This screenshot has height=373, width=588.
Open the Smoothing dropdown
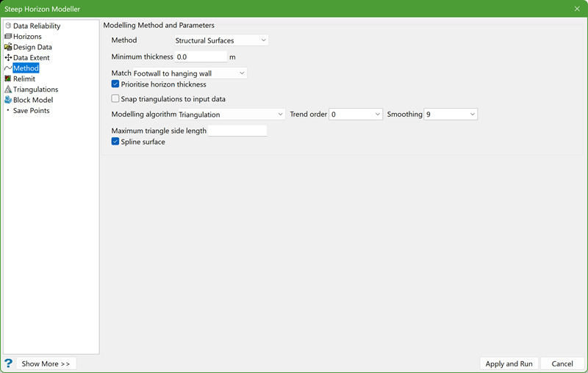pyautogui.click(x=451, y=115)
